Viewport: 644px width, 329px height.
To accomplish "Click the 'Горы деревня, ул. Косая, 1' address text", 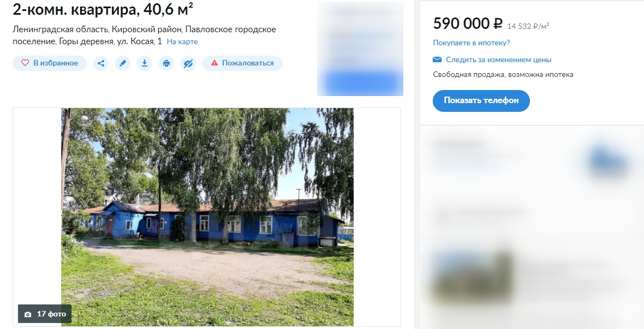I will [110, 41].
